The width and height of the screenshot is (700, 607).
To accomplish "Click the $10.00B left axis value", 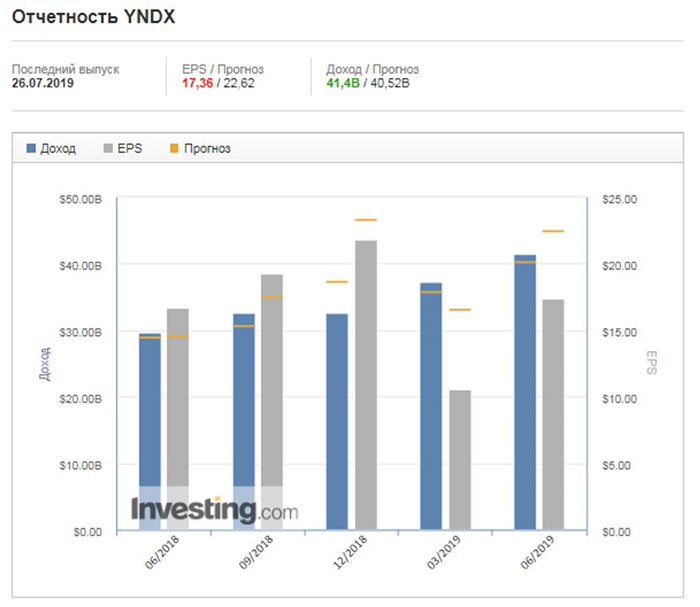I will [80, 465].
